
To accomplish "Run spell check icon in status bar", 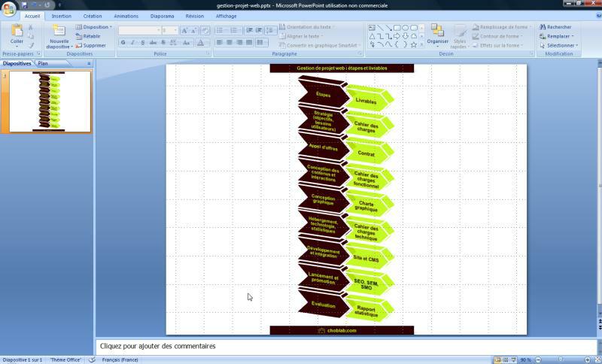I will [92, 359].
